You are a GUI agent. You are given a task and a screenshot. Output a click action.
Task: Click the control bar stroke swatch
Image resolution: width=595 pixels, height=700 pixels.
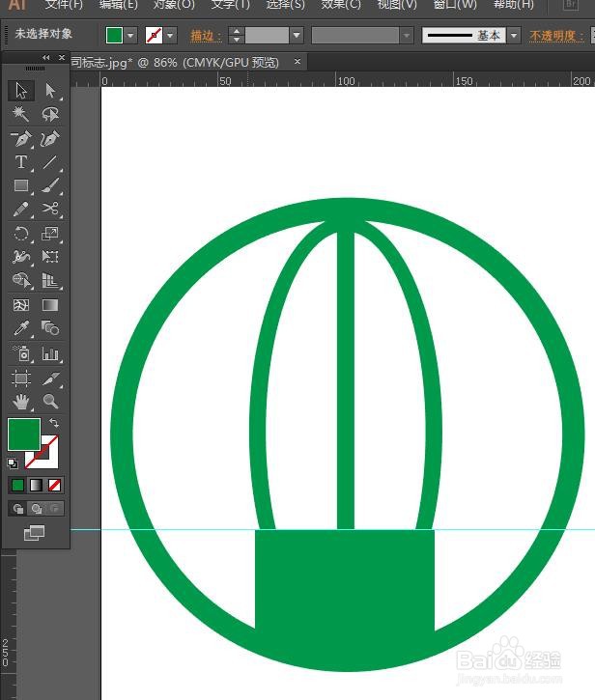154,36
